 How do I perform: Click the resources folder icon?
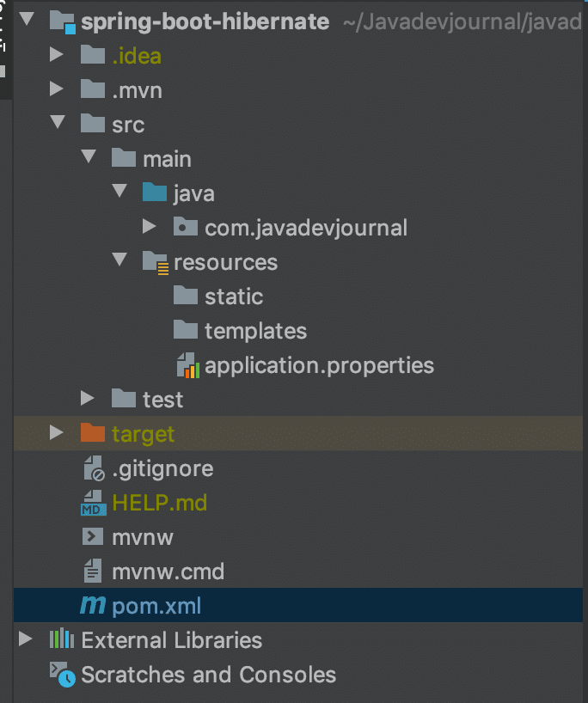(155, 262)
